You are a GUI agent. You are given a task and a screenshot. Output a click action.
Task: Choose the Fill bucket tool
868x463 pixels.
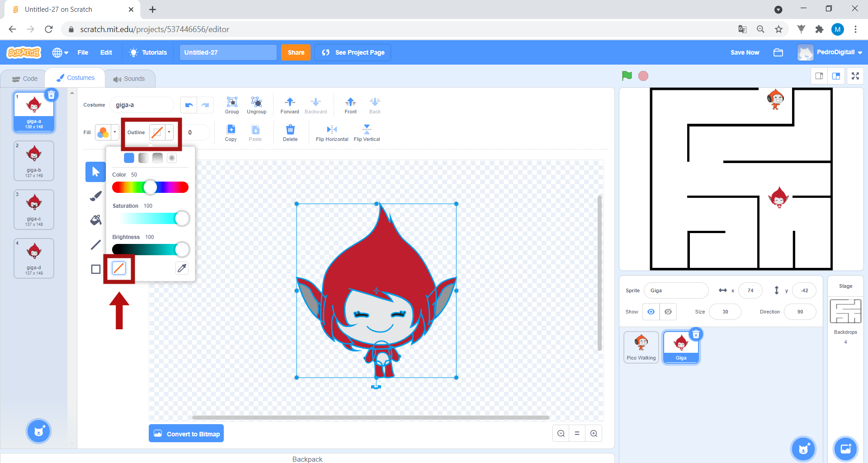click(95, 220)
